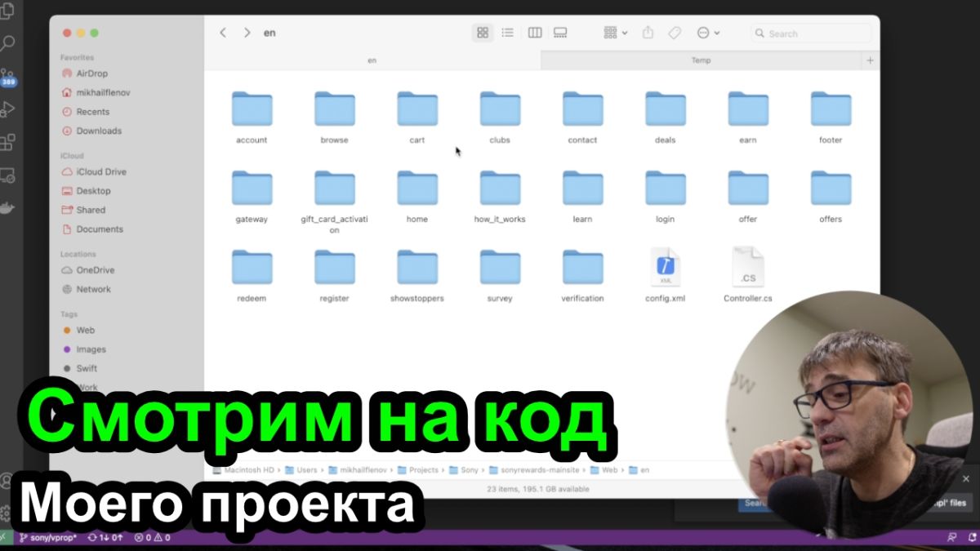
Task: Open iCloud Drive in sidebar
Action: pyautogui.click(x=95, y=171)
